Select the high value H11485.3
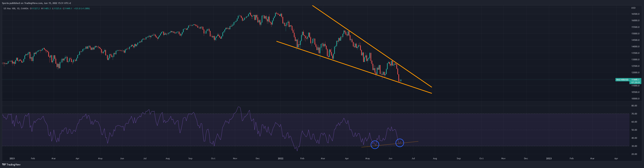The height and width of the screenshot is (168, 644). point(46,9)
